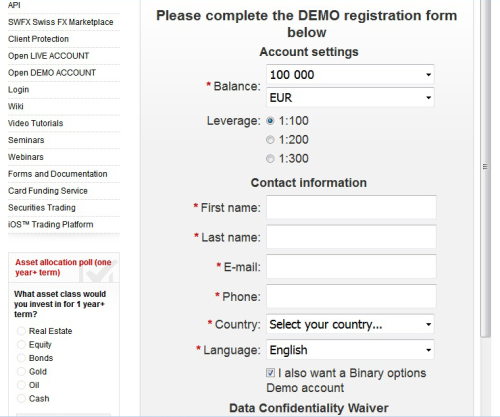Viewport: 500px width, 417px height.
Task: Select the 1:100 leverage radio button
Action: [x=270, y=121]
